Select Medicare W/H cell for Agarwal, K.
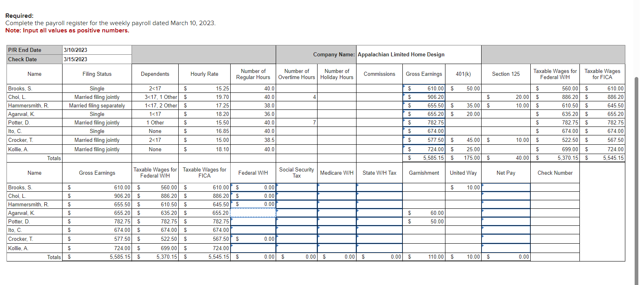Image resolution: width=644 pixels, height=285 pixels. pyautogui.click(x=337, y=213)
